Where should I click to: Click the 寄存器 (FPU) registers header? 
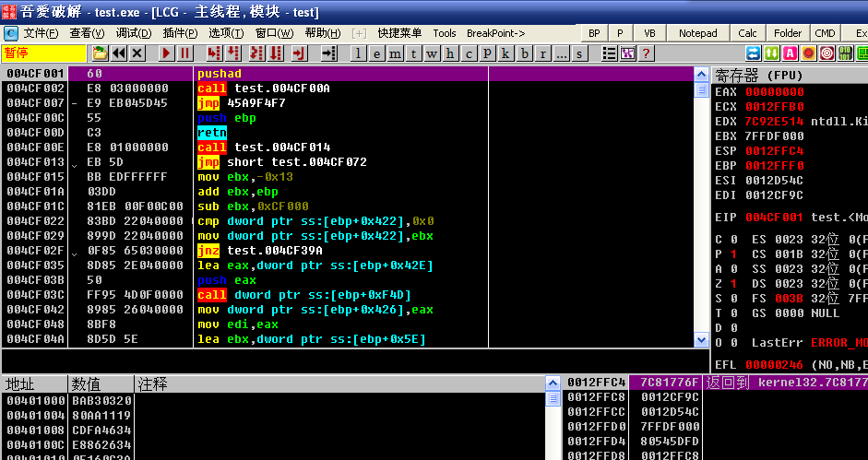coord(791,75)
